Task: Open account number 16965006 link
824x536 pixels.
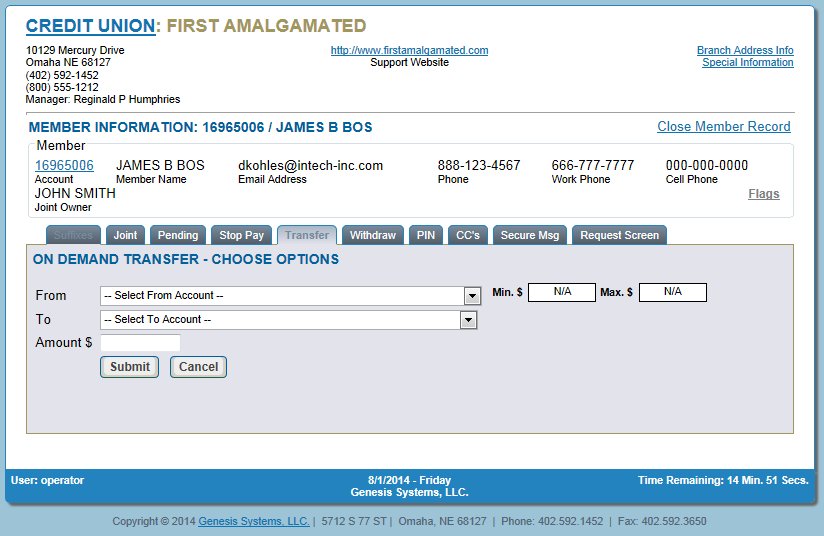Action: click(x=64, y=166)
